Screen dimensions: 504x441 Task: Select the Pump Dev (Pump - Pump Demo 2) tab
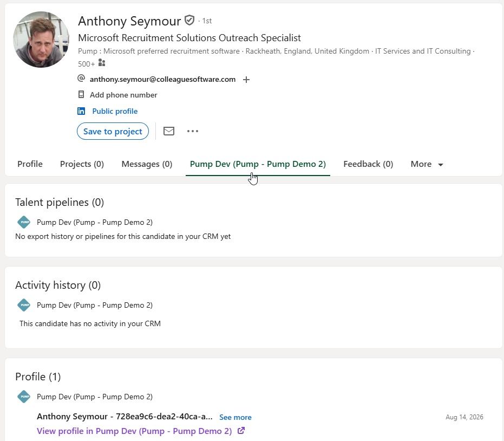[x=258, y=164]
